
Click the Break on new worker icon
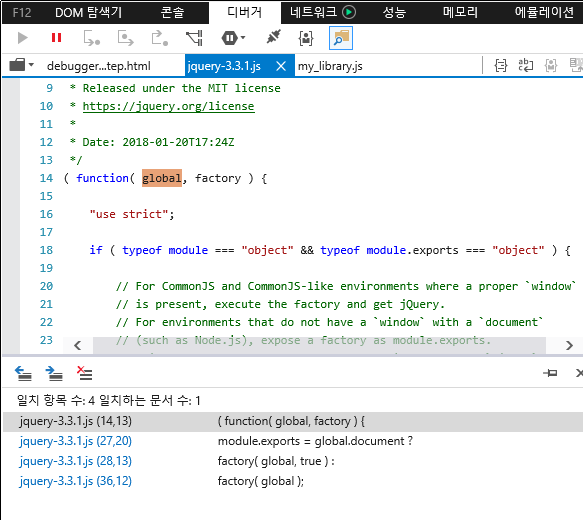[194, 38]
